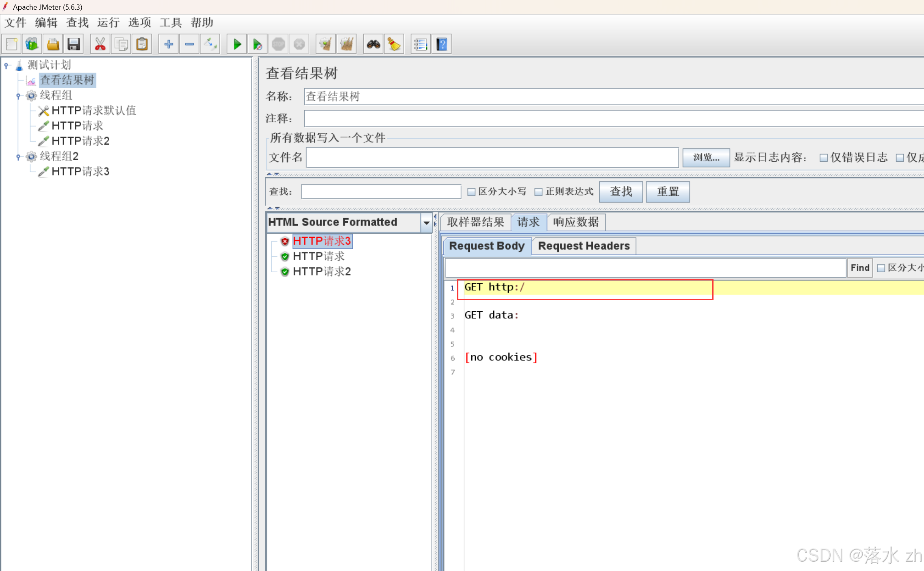Collapse file panel arrows above search row

(273, 174)
